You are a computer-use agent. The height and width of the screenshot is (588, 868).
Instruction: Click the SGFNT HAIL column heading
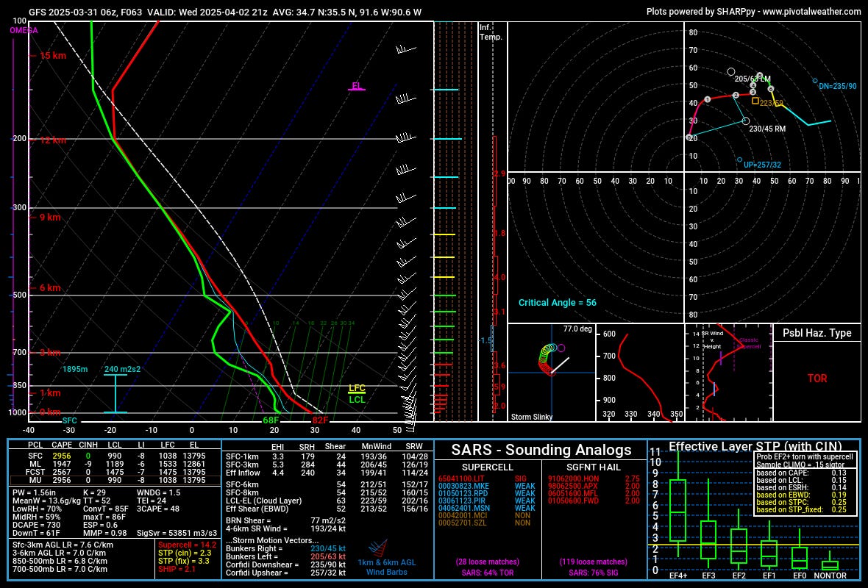tap(594, 467)
